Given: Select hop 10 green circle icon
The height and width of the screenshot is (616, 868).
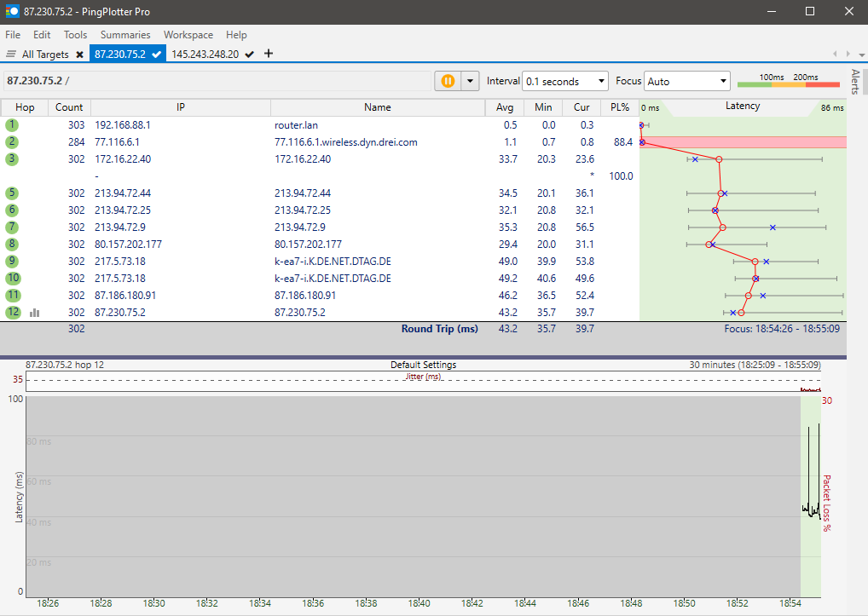Looking at the screenshot, I should (x=13, y=278).
